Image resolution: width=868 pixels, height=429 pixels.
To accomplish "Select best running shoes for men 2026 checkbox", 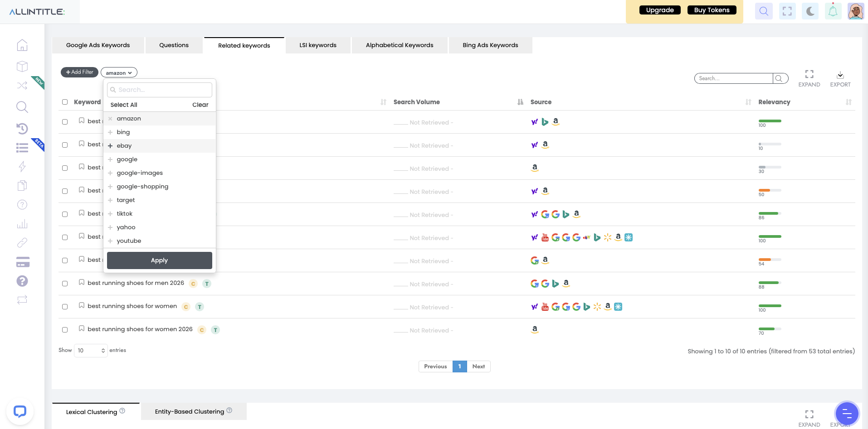I will [65, 284].
